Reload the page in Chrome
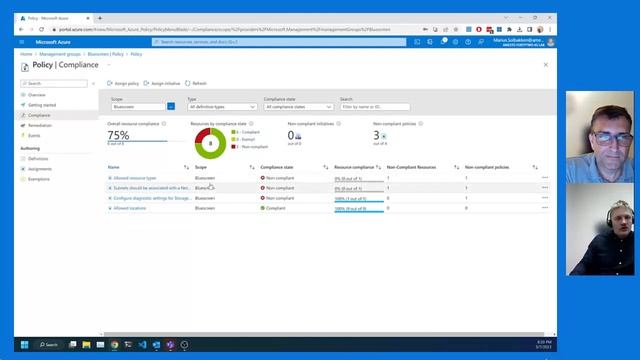The width and height of the screenshot is (640, 360). (41, 29)
